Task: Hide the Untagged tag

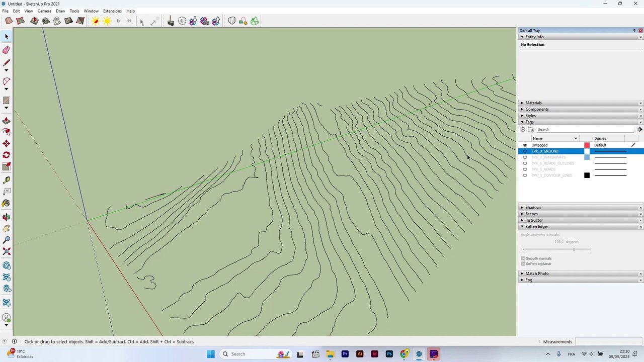Action: coord(525,145)
